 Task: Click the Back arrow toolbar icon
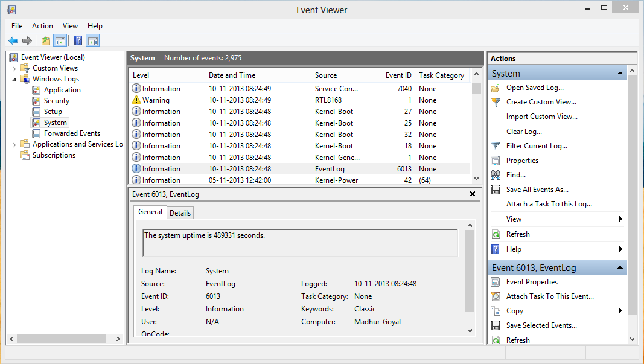13,40
